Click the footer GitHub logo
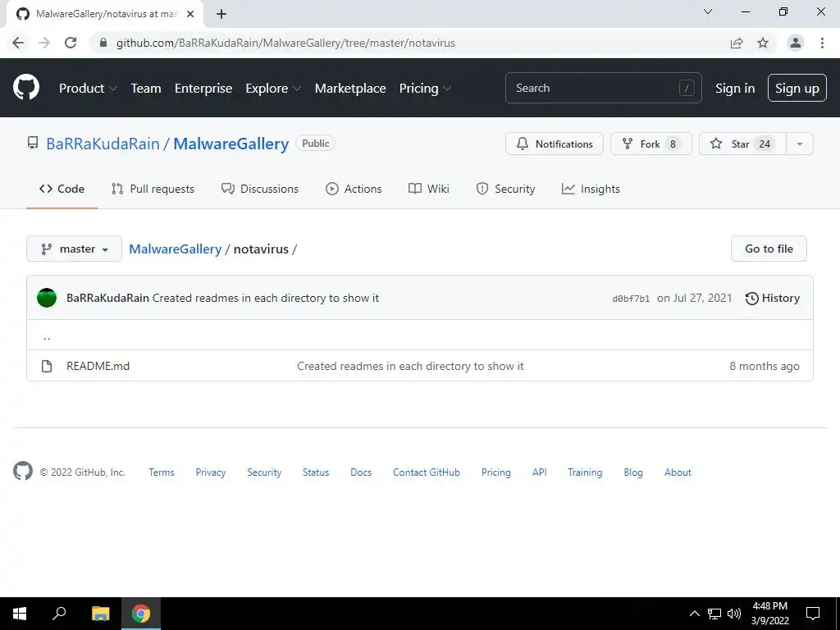The width and height of the screenshot is (840, 630). click(22, 472)
